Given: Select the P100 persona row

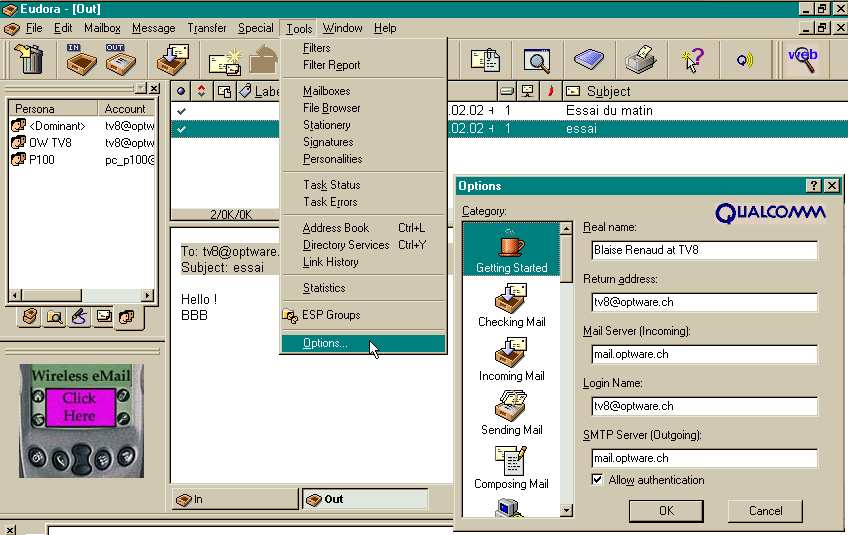Looking at the screenshot, I should tap(82, 160).
